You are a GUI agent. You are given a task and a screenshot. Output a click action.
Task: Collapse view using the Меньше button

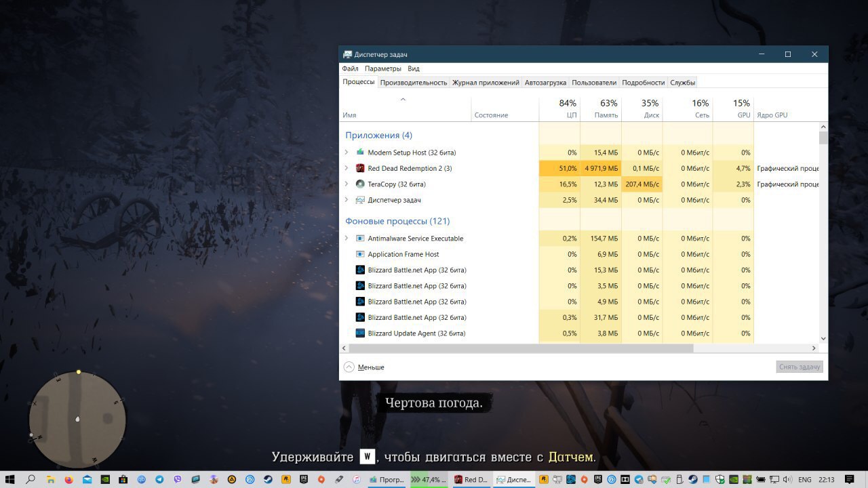click(364, 367)
